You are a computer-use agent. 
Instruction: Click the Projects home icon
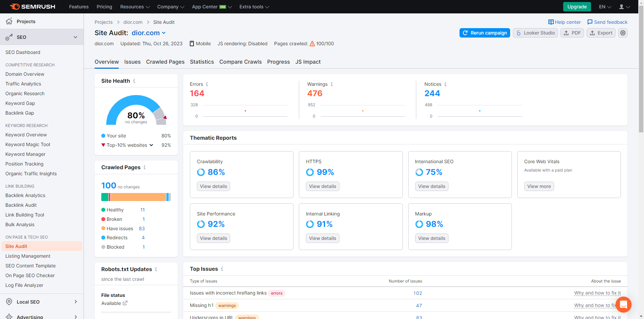click(9, 21)
